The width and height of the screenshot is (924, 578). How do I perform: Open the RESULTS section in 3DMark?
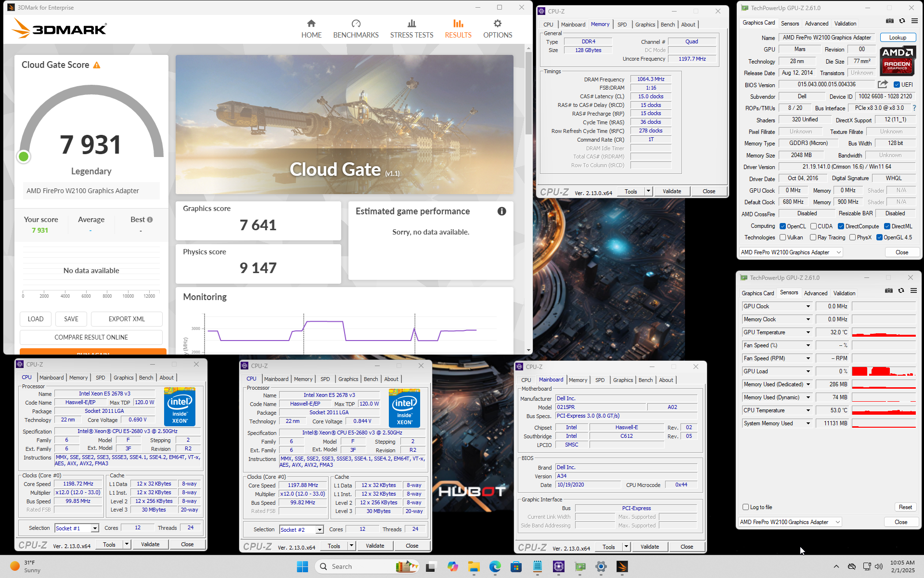(458, 29)
